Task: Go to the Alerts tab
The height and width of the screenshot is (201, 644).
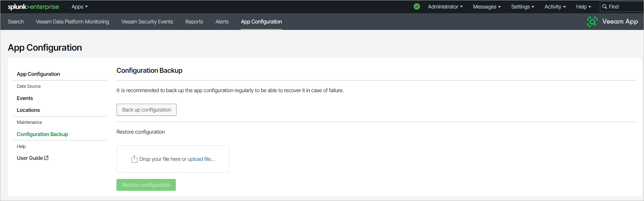Action: 222,22
